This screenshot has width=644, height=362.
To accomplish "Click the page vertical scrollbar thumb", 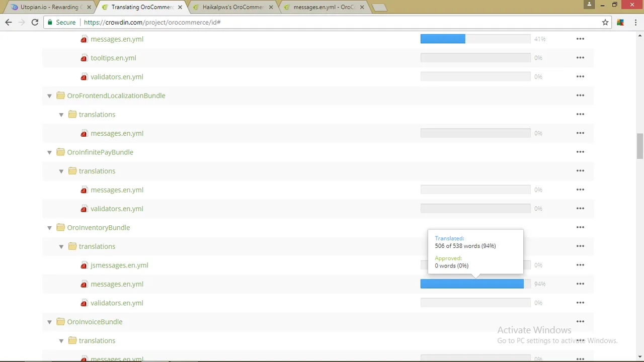I will [x=640, y=146].
